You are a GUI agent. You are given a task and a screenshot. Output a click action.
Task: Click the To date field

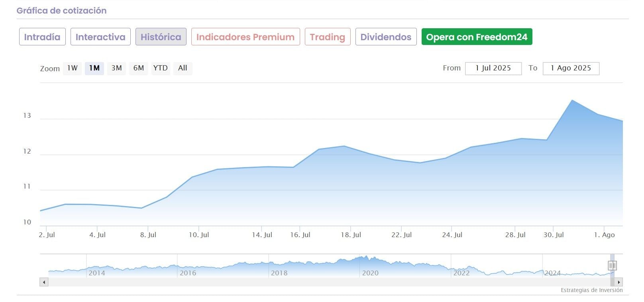click(x=571, y=68)
